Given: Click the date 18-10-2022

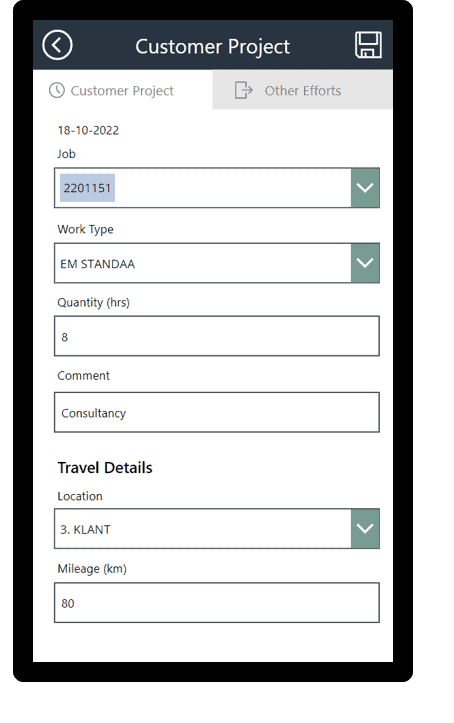Looking at the screenshot, I should 88,130.
